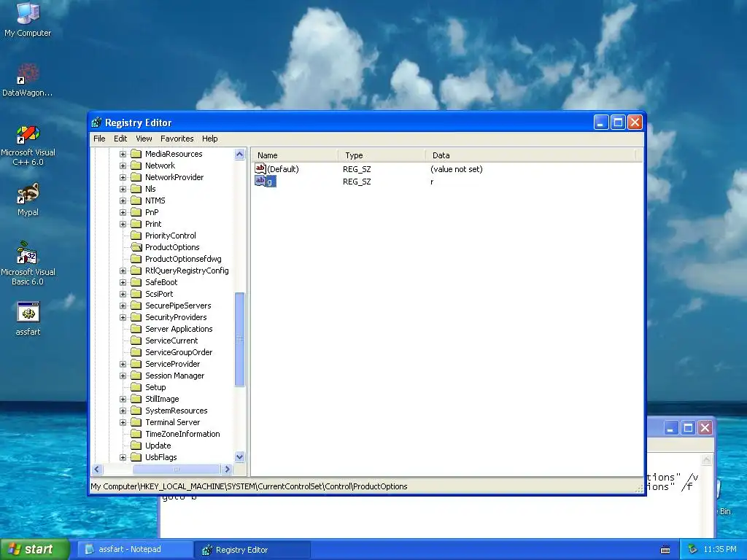The width and height of the screenshot is (747, 560).
Task: Click the ServiceCurrent folder icon
Action: pos(136,340)
